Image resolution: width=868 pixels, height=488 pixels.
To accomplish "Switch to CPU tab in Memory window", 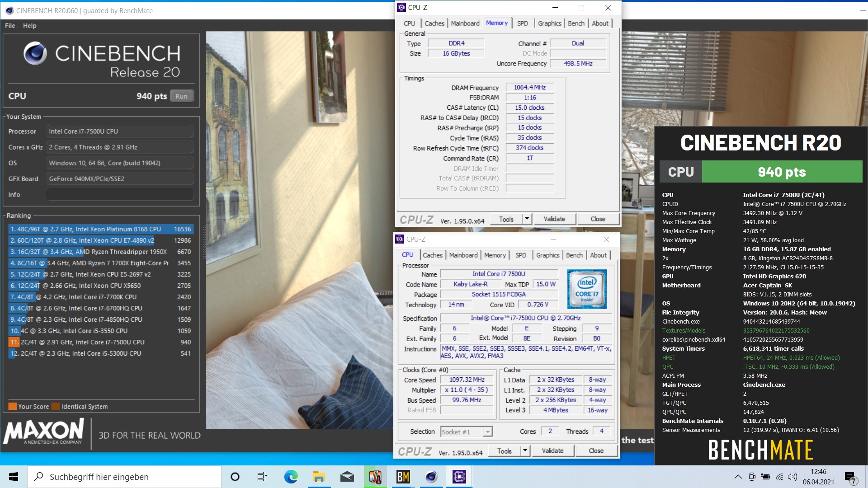I will pos(410,23).
